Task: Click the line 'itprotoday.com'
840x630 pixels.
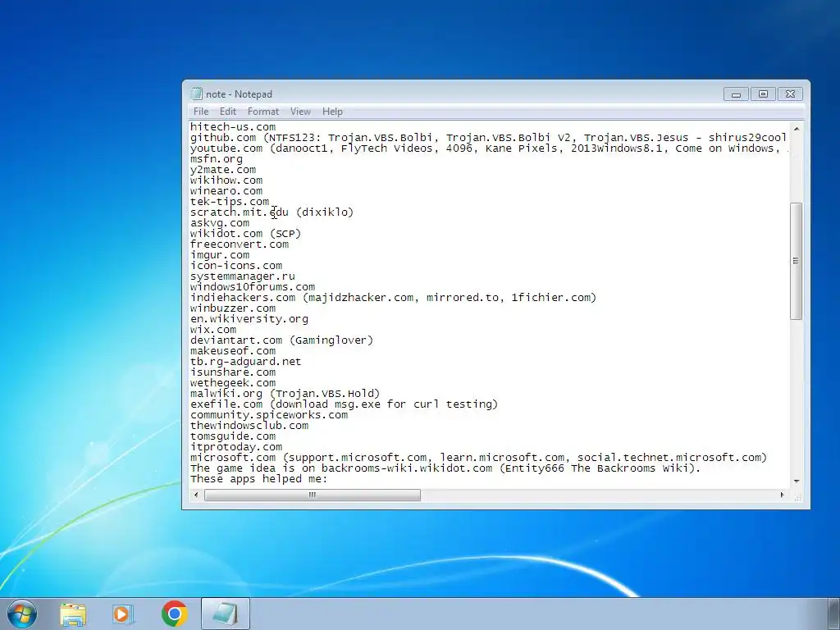Action: tap(236, 447)
